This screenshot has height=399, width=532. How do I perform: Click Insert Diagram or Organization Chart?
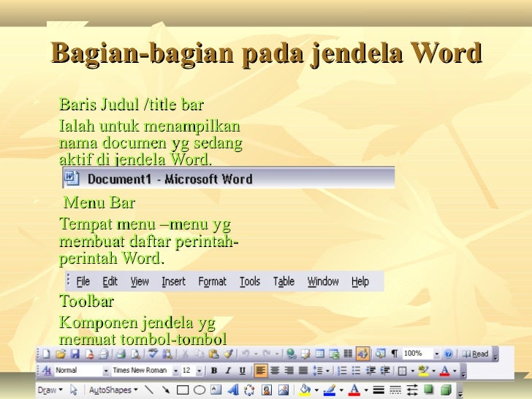[249, 389]
